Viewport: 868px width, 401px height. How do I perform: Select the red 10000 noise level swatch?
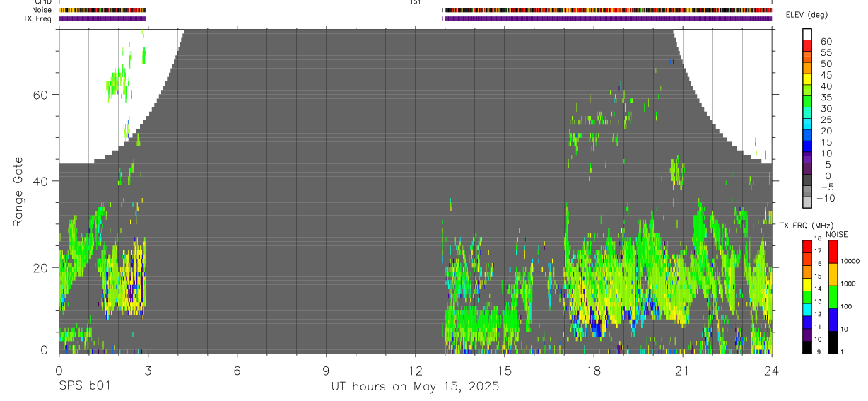(x=833, y=252)
